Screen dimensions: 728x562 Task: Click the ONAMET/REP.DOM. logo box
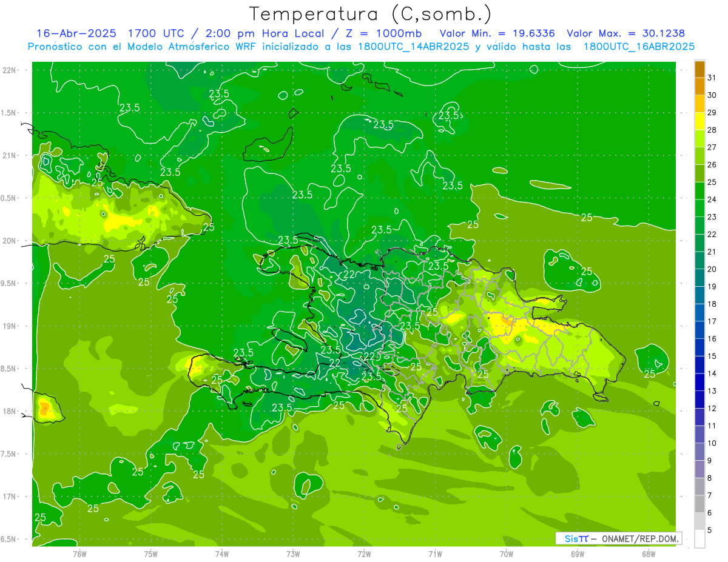click(618, 538)
